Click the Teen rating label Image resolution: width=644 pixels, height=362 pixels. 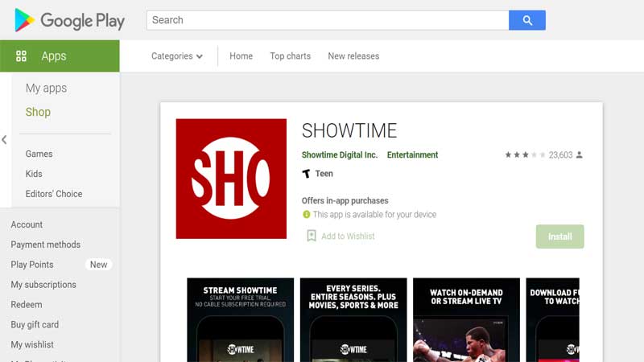click(324, 174)
